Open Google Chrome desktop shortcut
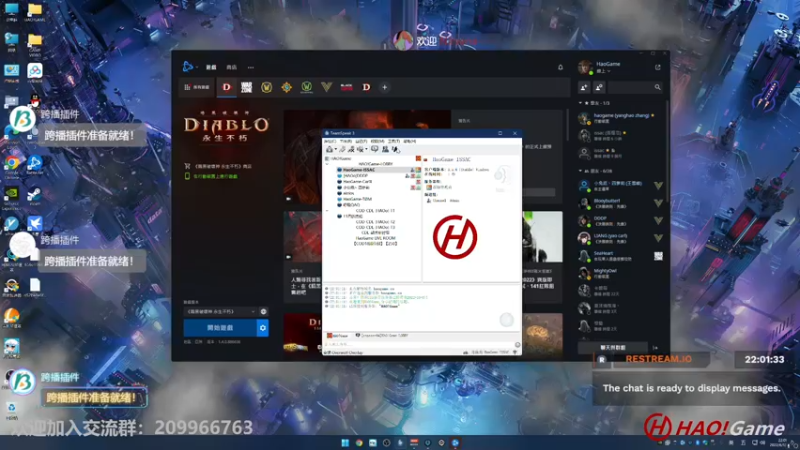 [11, 165]
